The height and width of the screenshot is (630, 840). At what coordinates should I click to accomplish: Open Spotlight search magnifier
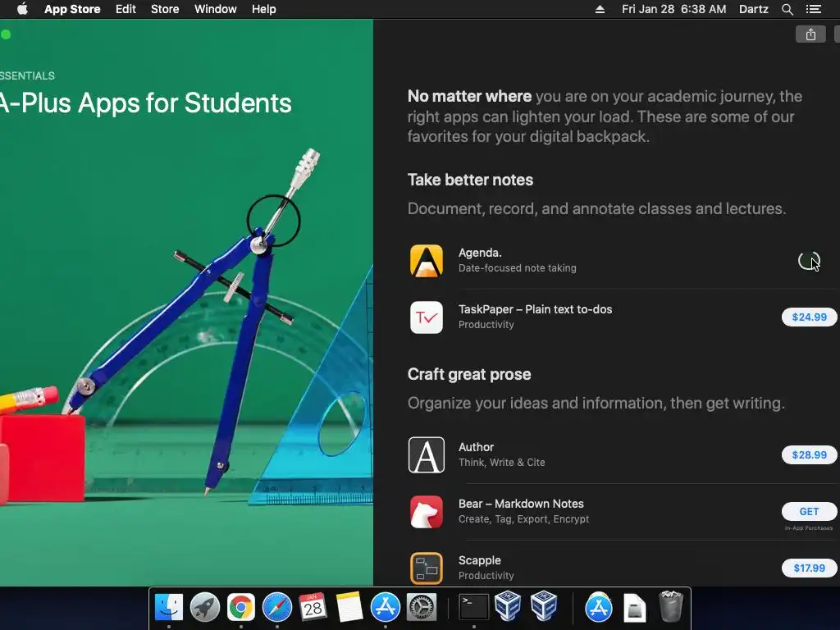click(x=787, y=9)
